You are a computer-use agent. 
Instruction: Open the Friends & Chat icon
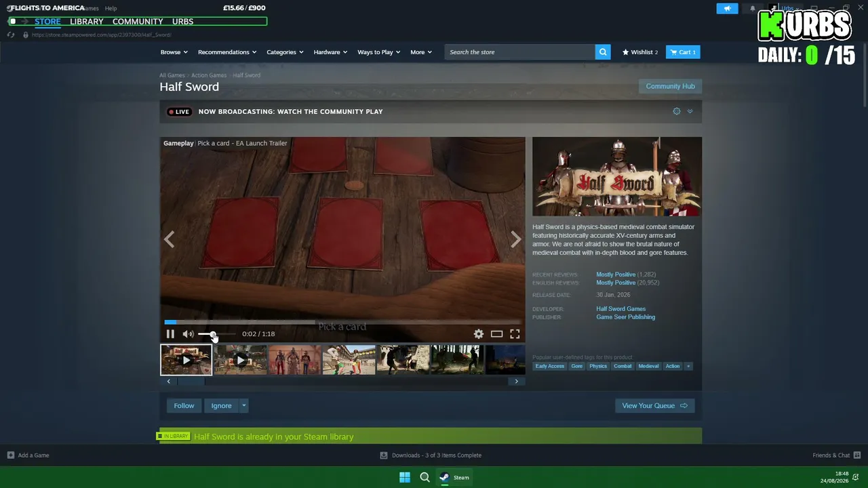coord(857,455)
